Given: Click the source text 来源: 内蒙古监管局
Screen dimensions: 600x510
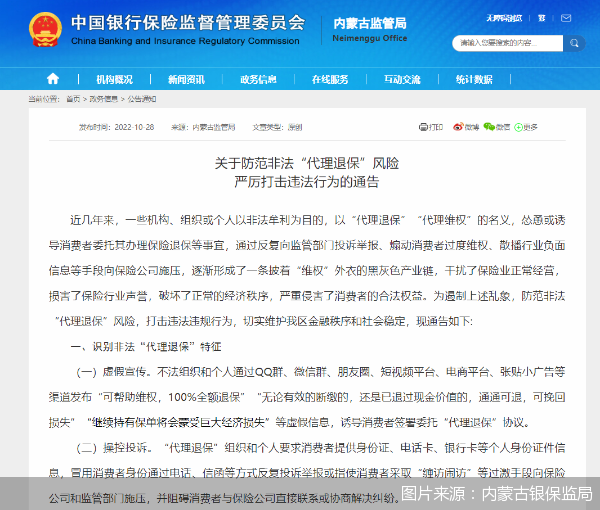Looking at the screenshot, I should point(203,127).
